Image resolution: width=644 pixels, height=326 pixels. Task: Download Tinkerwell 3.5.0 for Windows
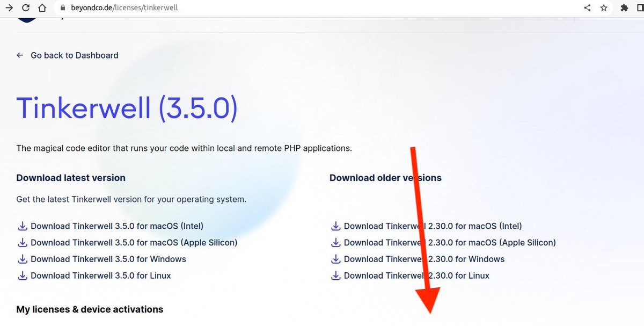108,259
